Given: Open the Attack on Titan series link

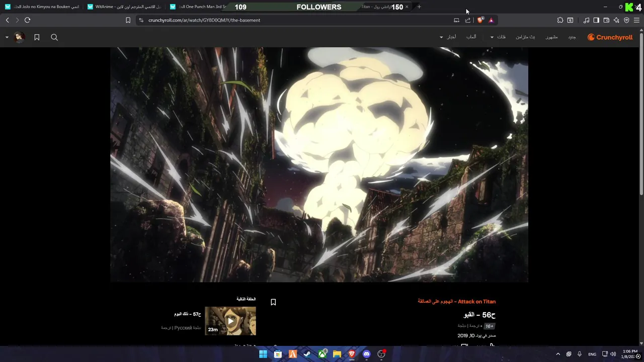Looking at the screenshot, I should click(x=456, y=302).
